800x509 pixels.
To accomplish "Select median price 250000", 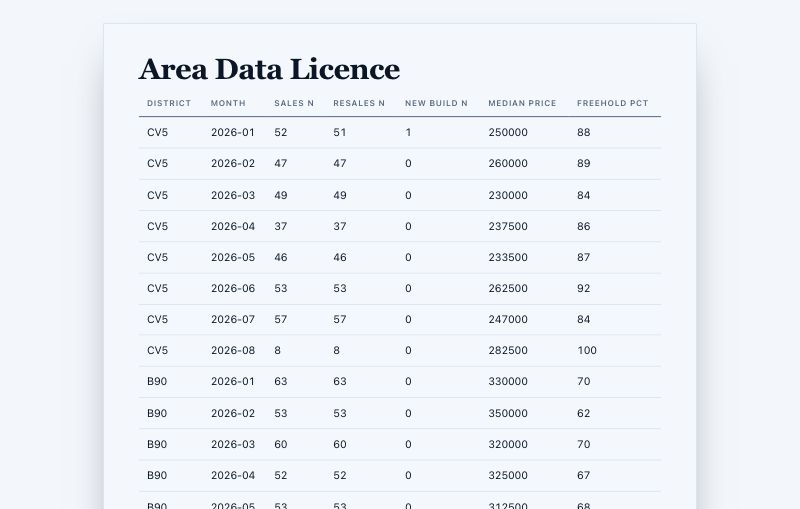I will 508,133.
